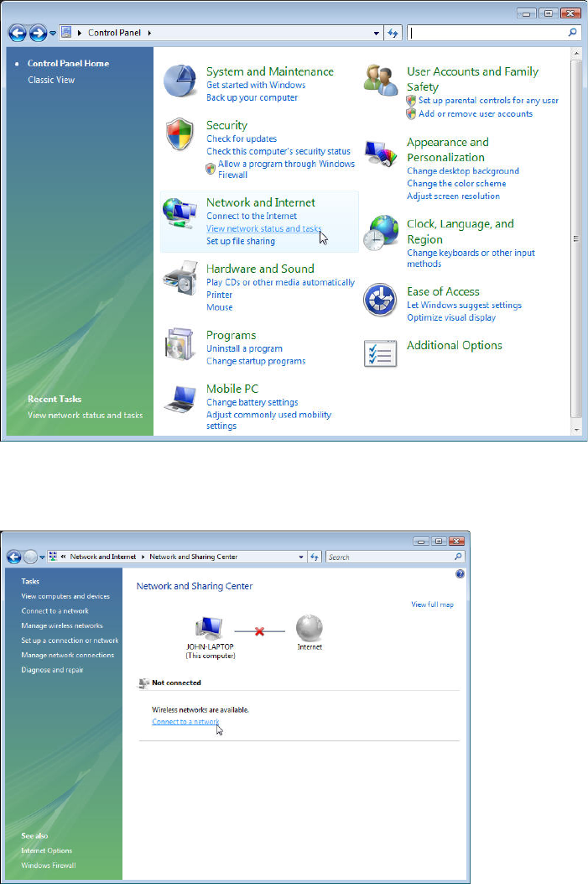Click the Mobile PC laptop icon

(180, 399)
